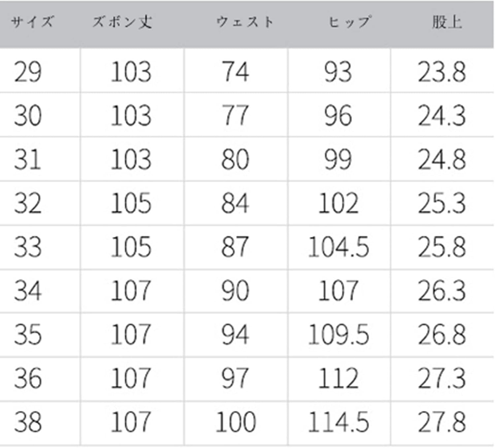Click pants length 105 in size 33 row

coord(131,247)
